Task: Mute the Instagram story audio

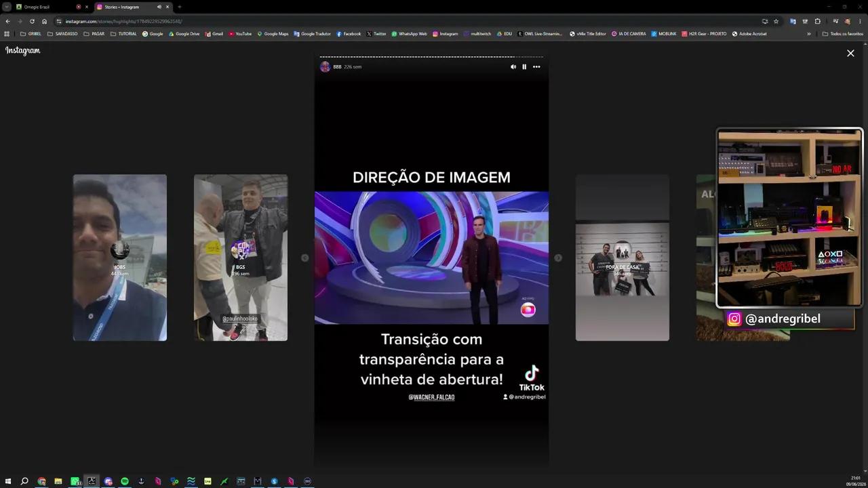Action: tap(513, 66)
